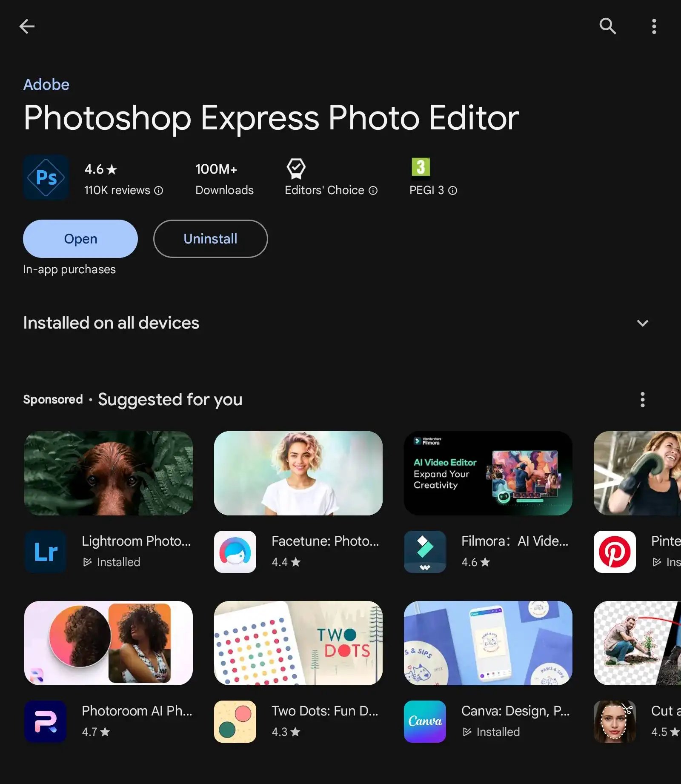Tap the info icon beside Editors' Choice
This screenshot has width=681, height=784.
(373, 190)
